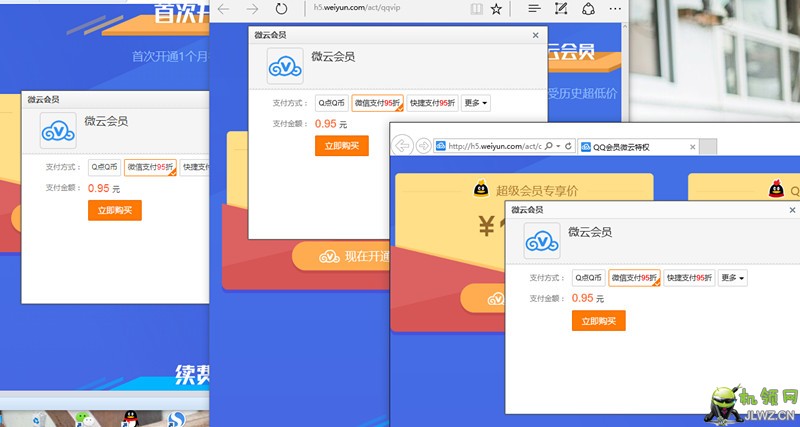Viewport: 800px width, 427px height.
Task: Select Q点Q币 payment in the Edge dialog
Action: pos(332,103)
